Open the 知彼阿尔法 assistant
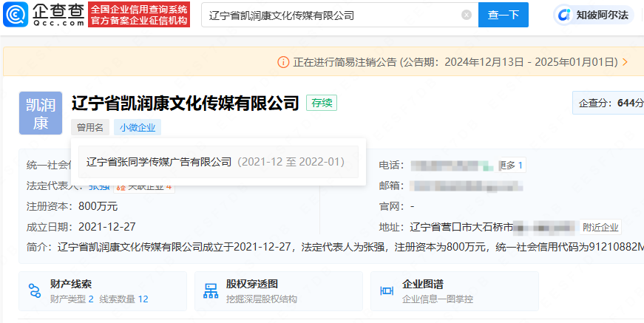This screenshot has width=644, height=323. click(594, 16)
